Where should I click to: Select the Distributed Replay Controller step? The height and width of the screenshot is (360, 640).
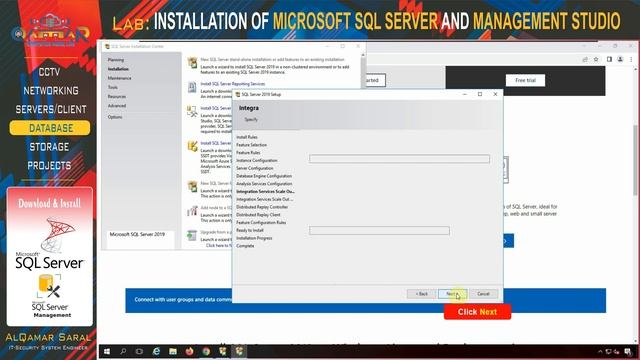tap(262, 207)
